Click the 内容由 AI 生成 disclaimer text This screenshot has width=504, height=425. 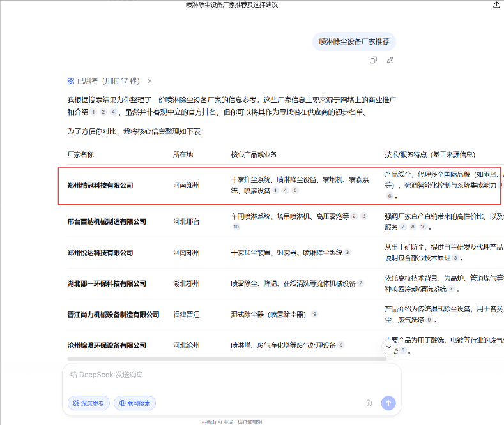tap(232, 422)
